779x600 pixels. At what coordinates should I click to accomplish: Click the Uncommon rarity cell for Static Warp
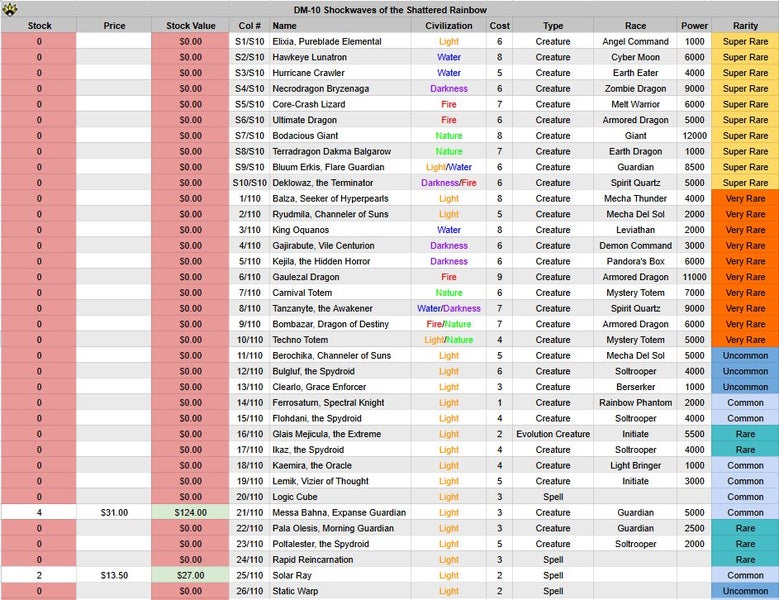(x=745, y=591)
